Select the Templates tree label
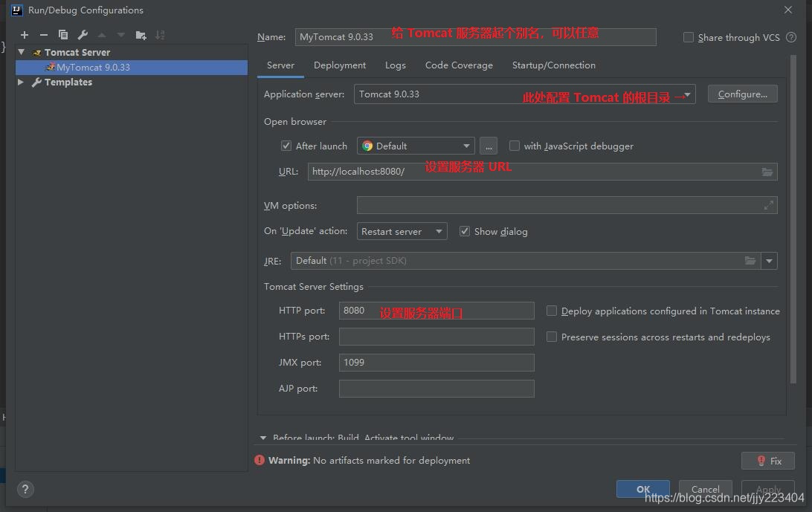Viewport: 812px width, 512px height. pyautogui.click(x=68, y=82)
